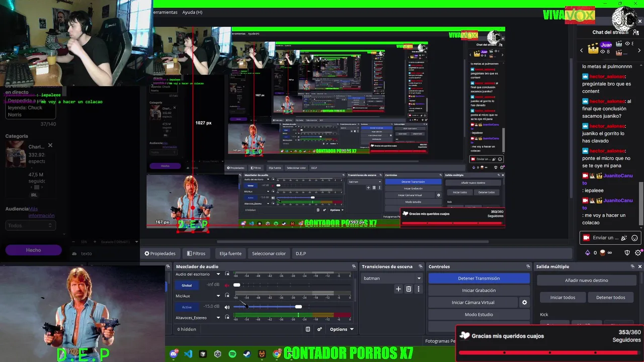Delete transition using the trash icon

409,289
